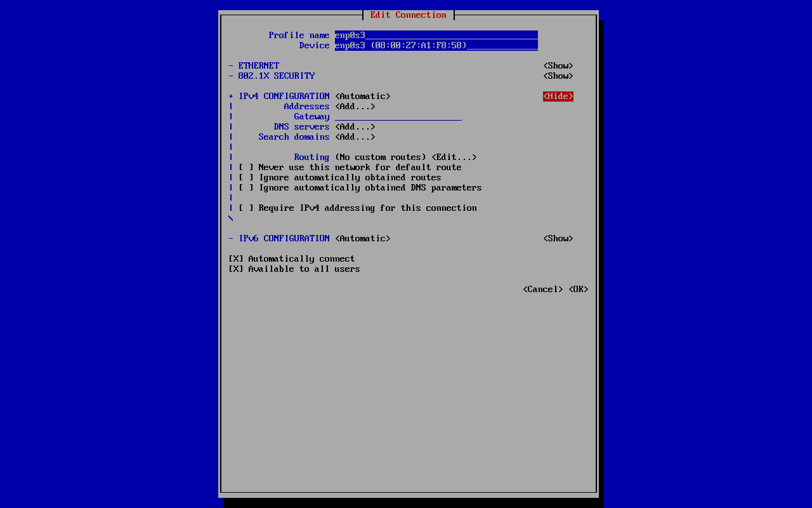Enable Require IPv4 addressing for this connection
The image size is (812, 508).
coord(246,208)
